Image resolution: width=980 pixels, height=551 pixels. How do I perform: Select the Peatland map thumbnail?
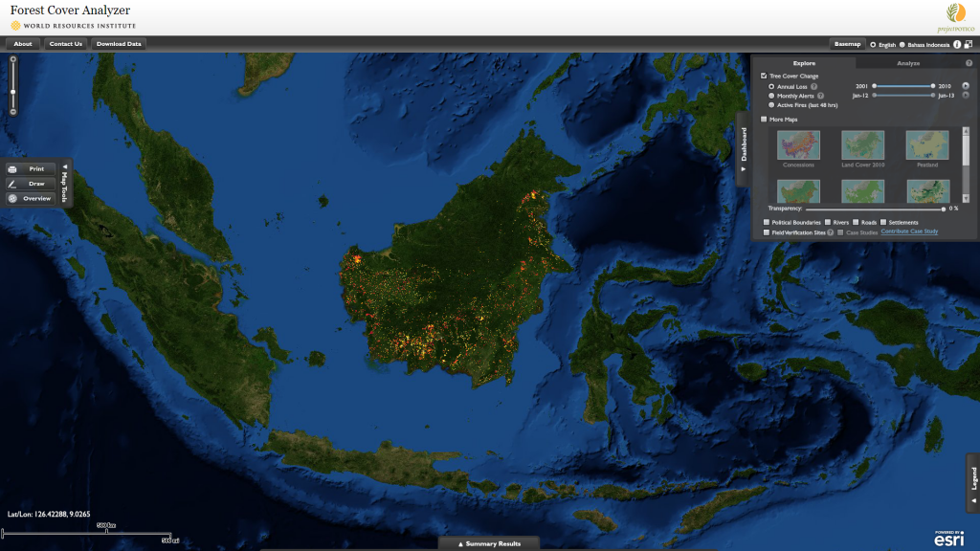pyautogui.click(x=926, y=145)
